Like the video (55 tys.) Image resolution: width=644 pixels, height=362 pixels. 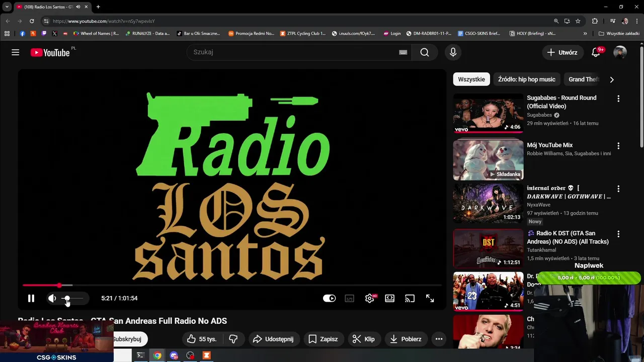point(201,339)
